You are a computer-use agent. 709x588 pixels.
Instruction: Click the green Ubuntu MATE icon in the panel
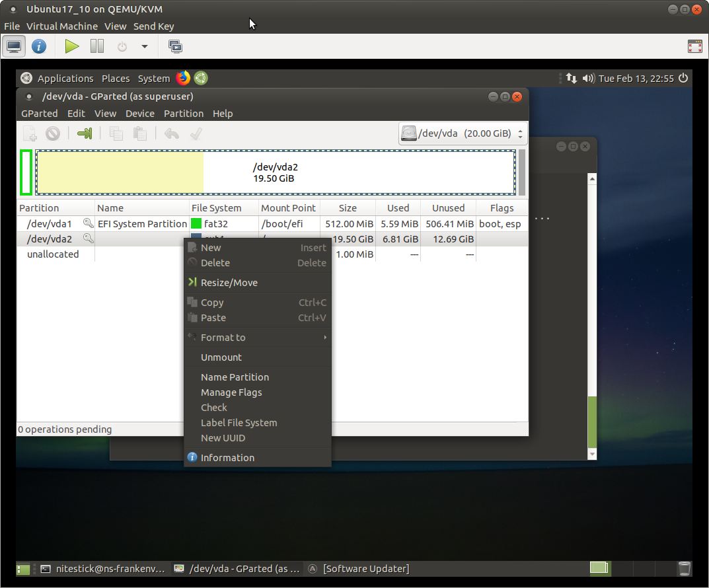[x=201, y=78]
